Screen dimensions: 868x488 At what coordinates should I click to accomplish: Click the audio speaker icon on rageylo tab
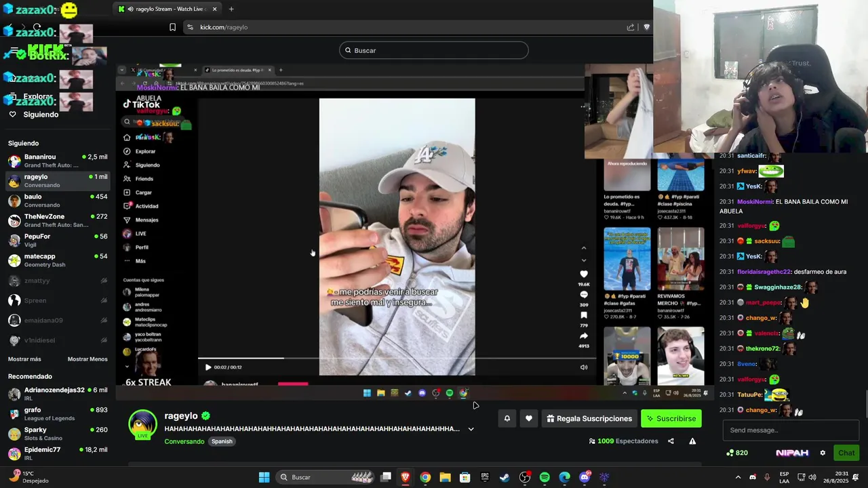coord(130,9)
